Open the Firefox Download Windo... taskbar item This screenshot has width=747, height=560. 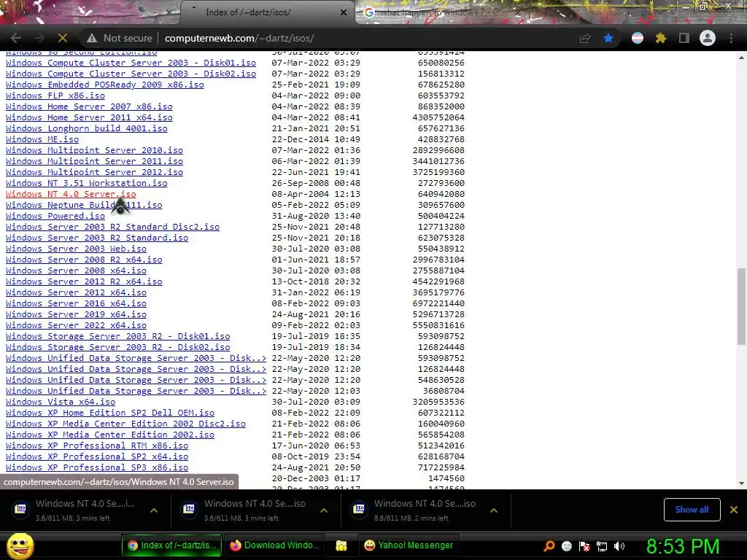tap(275, 545)
